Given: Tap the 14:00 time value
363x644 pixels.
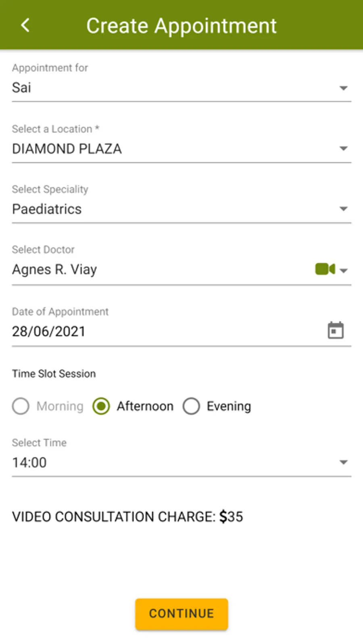Looking at the screenshot, I should (x=29, y=462).
